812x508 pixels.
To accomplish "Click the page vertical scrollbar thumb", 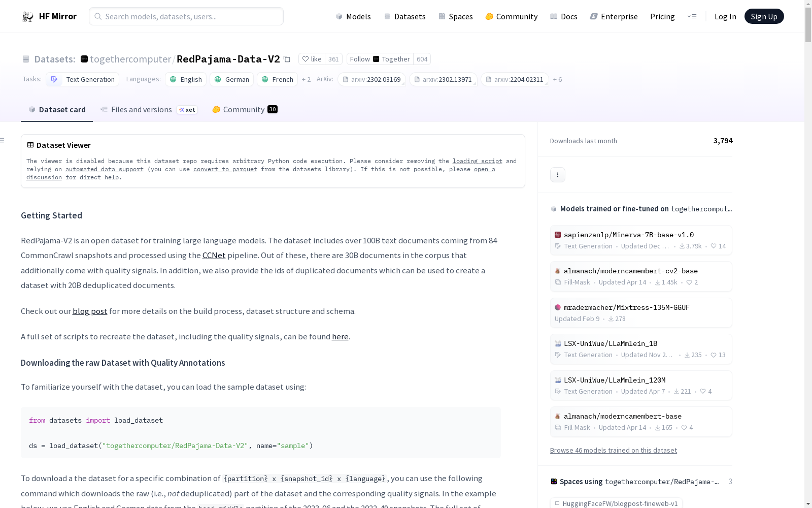I will click(808, 25).
